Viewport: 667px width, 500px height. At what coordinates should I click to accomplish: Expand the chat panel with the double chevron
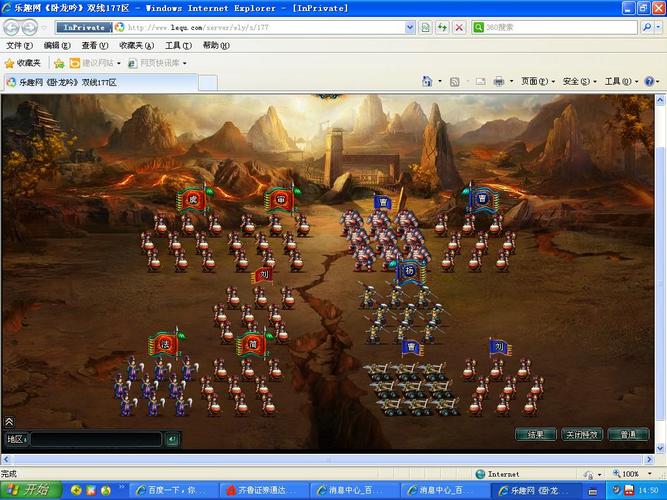pos(9,422)
